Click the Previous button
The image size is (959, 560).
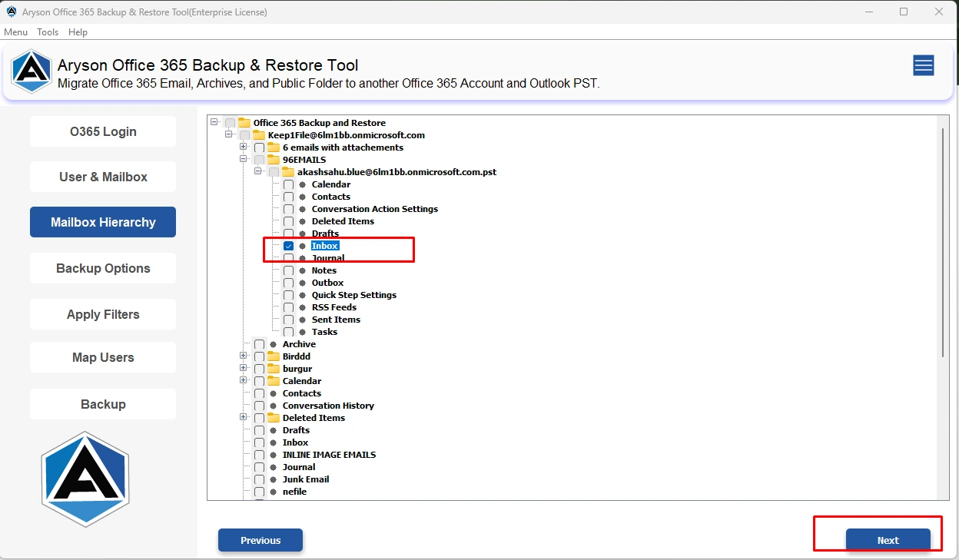pos(260,540)
